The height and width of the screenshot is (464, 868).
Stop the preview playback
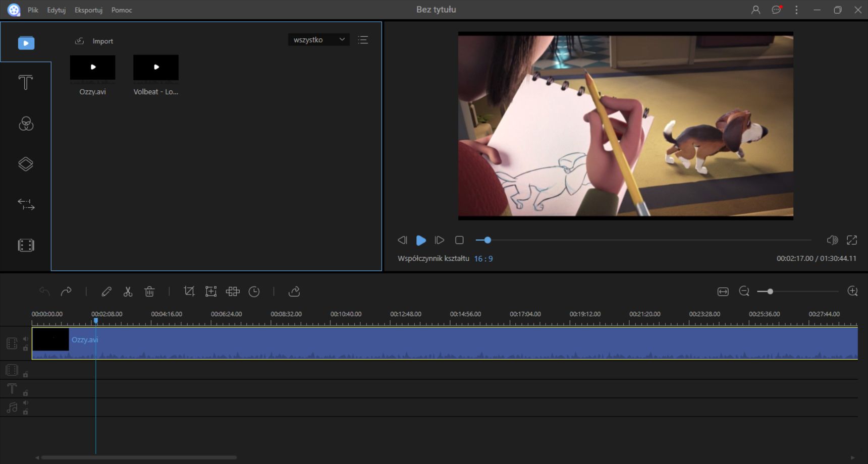point(459,240)
